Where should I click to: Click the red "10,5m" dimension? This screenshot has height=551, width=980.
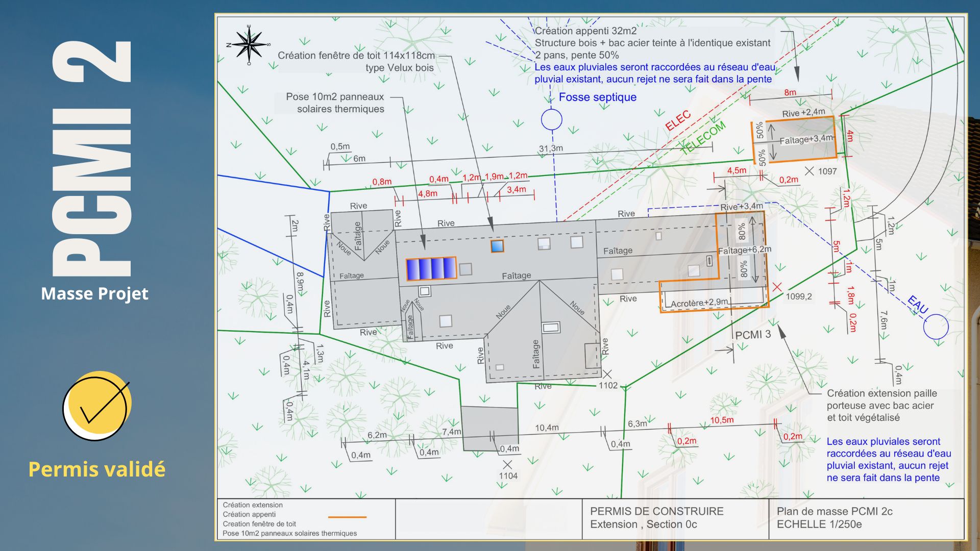722,420
